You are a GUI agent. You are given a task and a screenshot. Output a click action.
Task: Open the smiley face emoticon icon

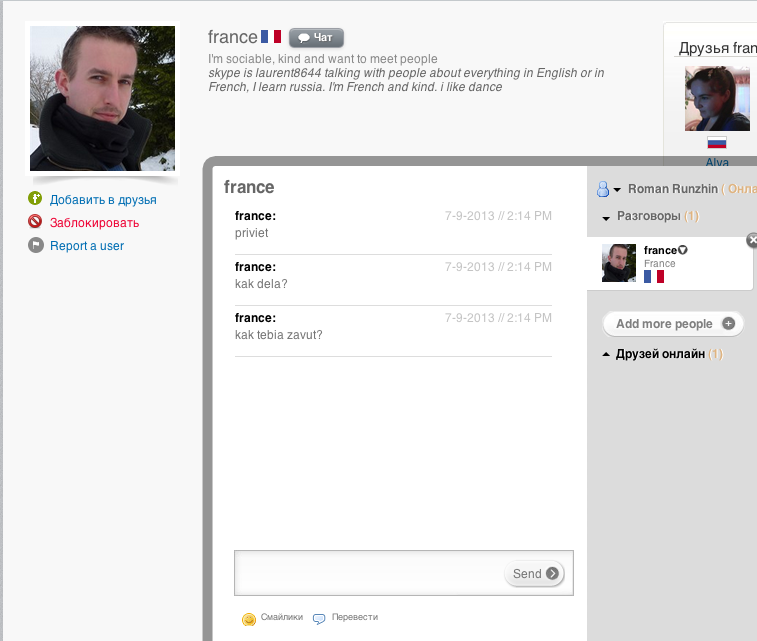pos(249,619)
